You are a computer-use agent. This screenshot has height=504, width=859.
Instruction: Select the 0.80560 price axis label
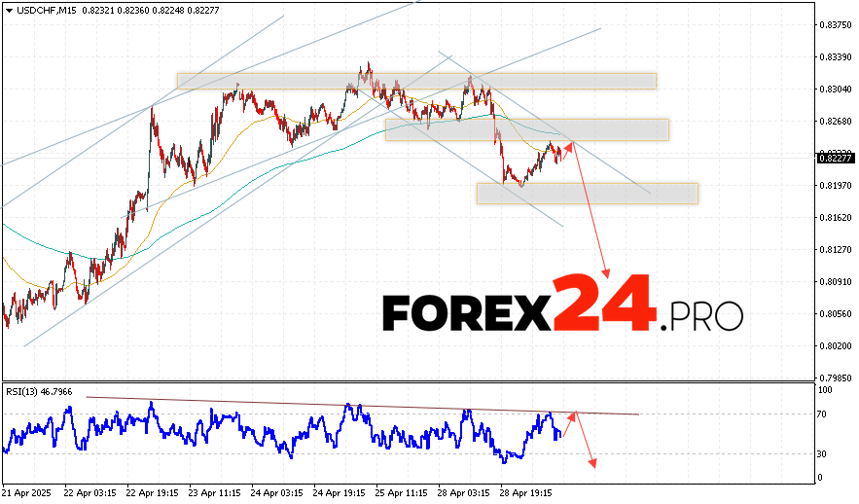point(836,314)
